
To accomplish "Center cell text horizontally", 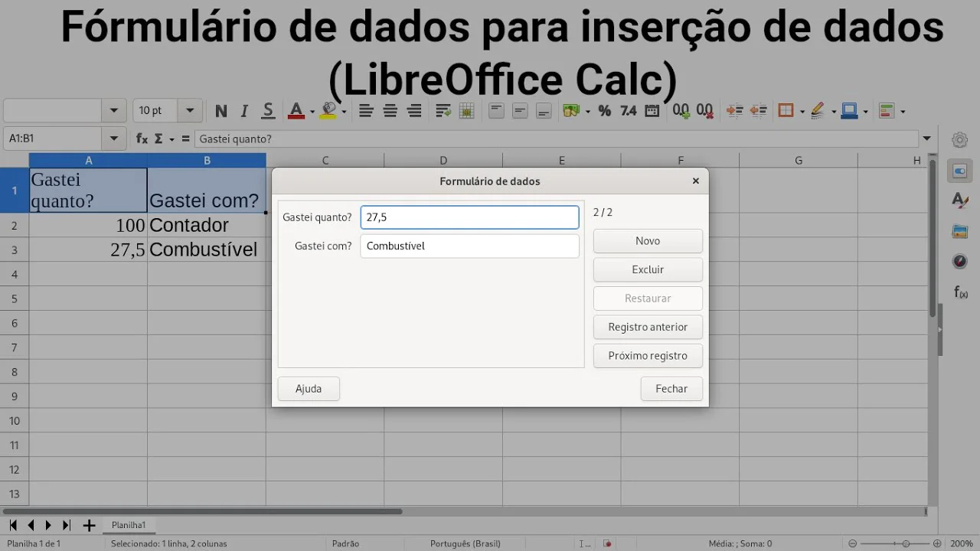I will [390, 111].
